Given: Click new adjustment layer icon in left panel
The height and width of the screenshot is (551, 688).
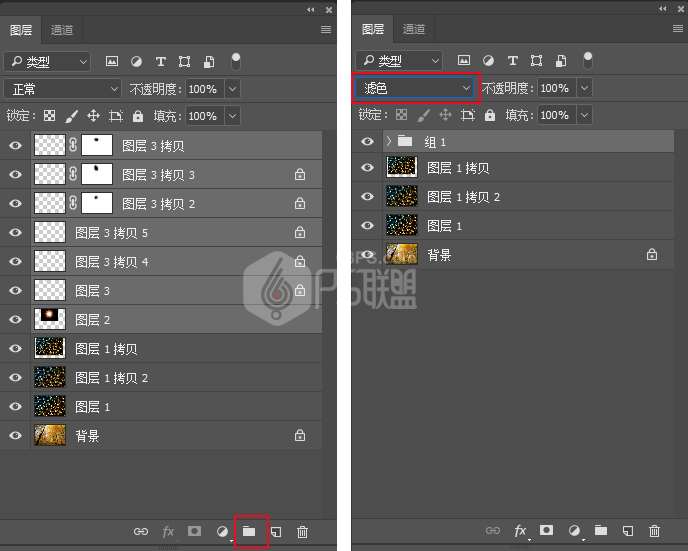Looking at the screenshot, I should coord(222,532).
